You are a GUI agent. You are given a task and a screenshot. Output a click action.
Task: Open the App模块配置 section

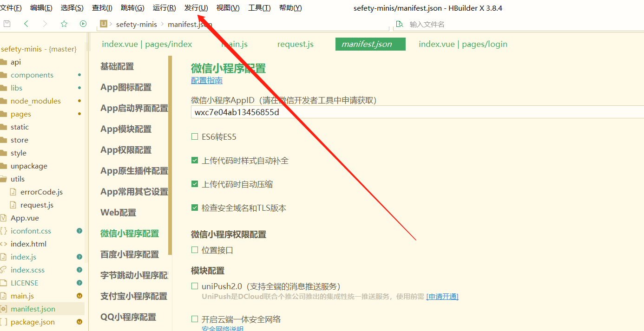tap(126, 129)
